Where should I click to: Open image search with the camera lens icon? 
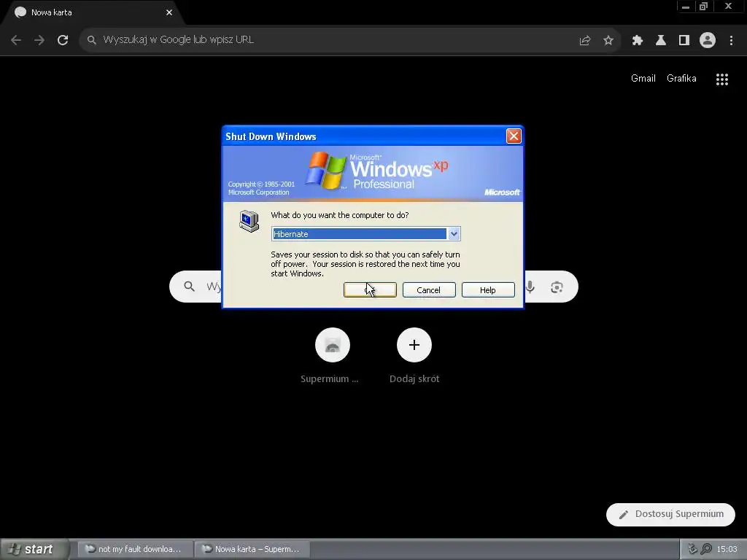[557, 287]
